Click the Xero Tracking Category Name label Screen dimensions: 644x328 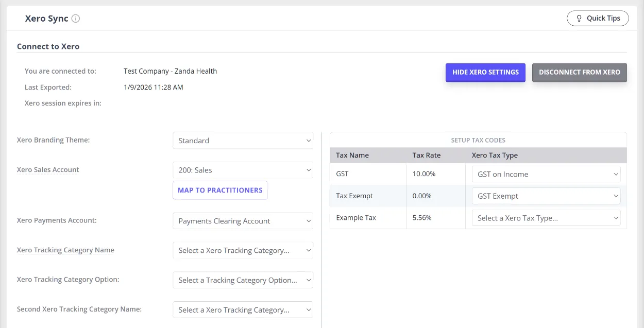coord(65,250)
